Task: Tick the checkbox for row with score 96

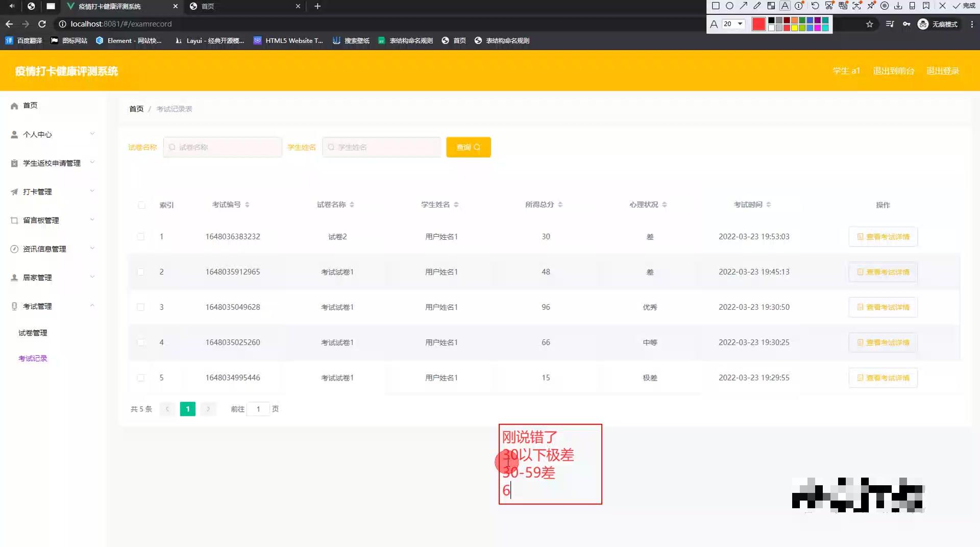Action: coord(141,307)
